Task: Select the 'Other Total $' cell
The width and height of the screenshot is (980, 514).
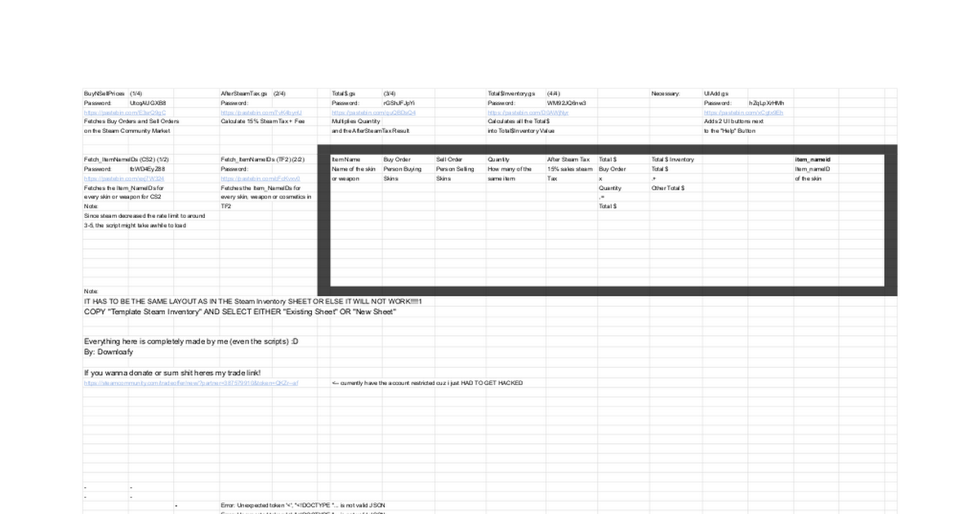Action: pyautogui.click(x=668, y=188)
